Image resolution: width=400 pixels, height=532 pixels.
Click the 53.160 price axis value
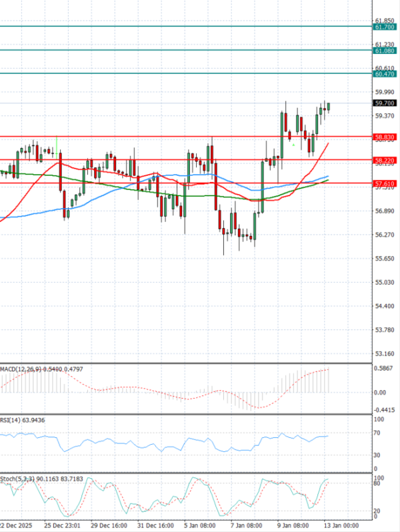coord(385,353)
